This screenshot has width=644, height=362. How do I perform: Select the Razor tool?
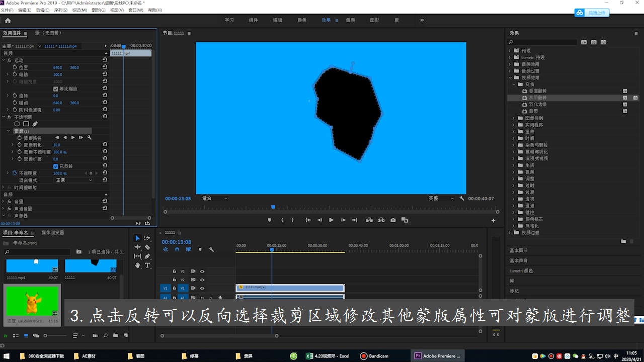[147, 247]
